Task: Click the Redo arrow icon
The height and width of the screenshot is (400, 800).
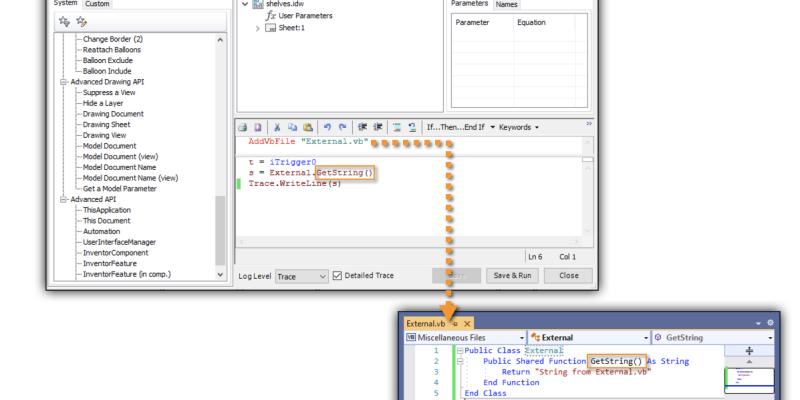Action: click(342, 127)
